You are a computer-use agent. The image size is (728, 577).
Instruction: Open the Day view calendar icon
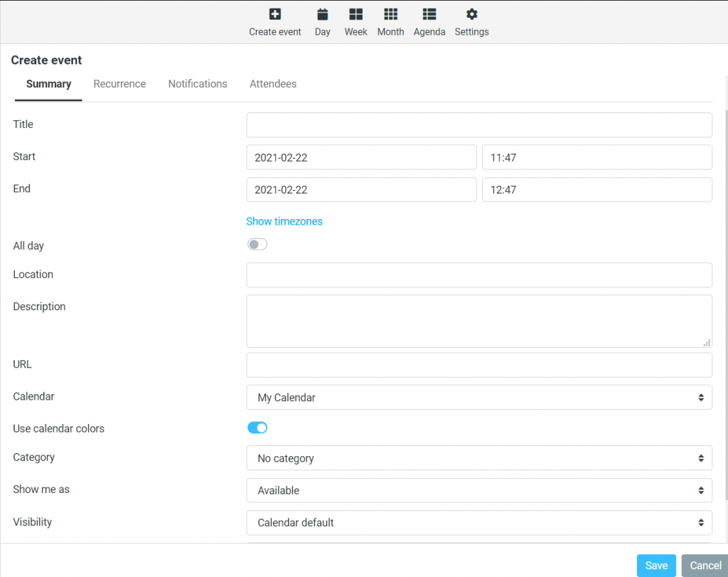point(322,14)
